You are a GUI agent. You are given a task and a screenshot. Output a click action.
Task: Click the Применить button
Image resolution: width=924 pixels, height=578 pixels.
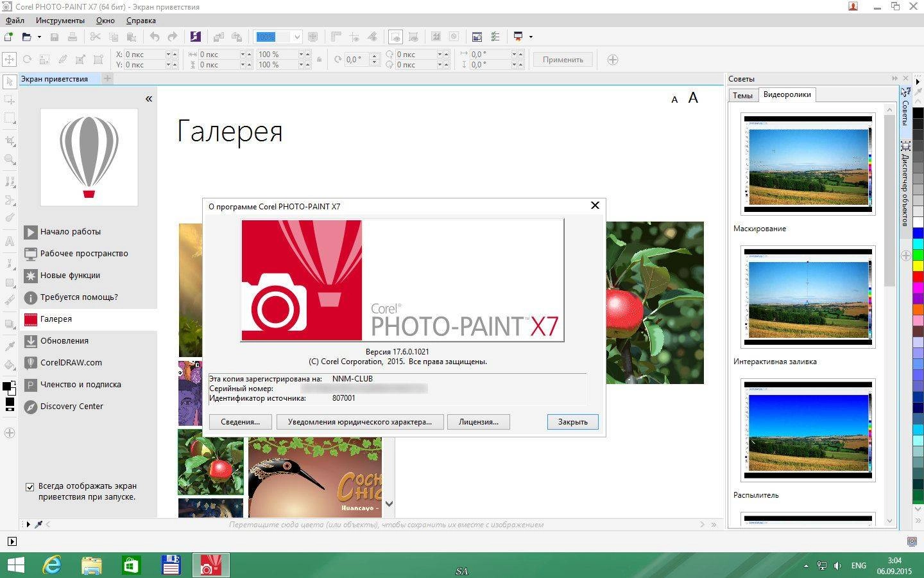pos(563,60)
